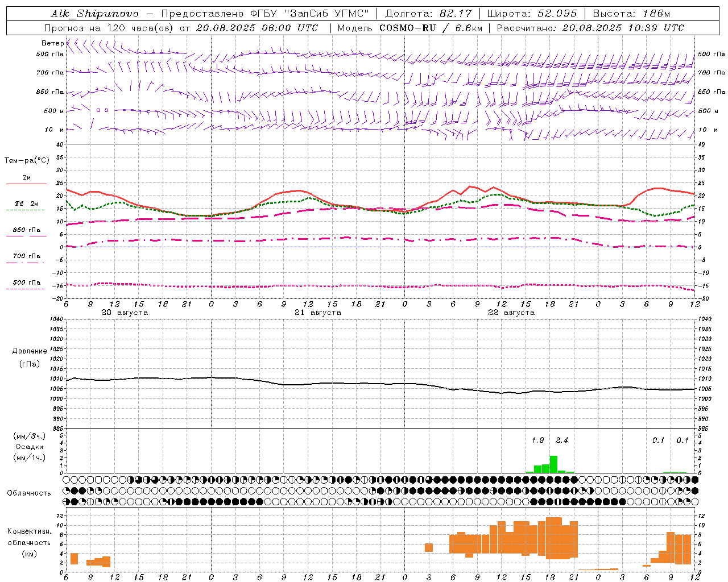This screenshot has width=728, height=582.
Task: Click the 'Давление' pressure panel label
Action: [x=29, y=351]
